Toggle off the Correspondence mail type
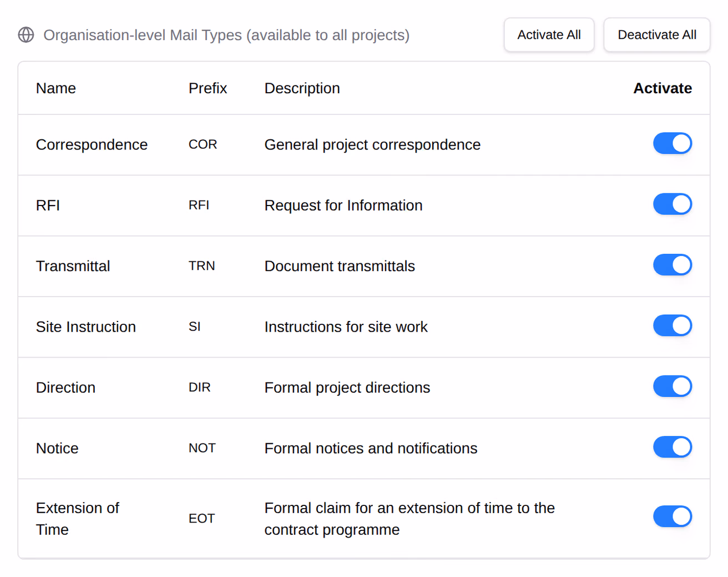728x577 pixels. (x=673, y=143)
